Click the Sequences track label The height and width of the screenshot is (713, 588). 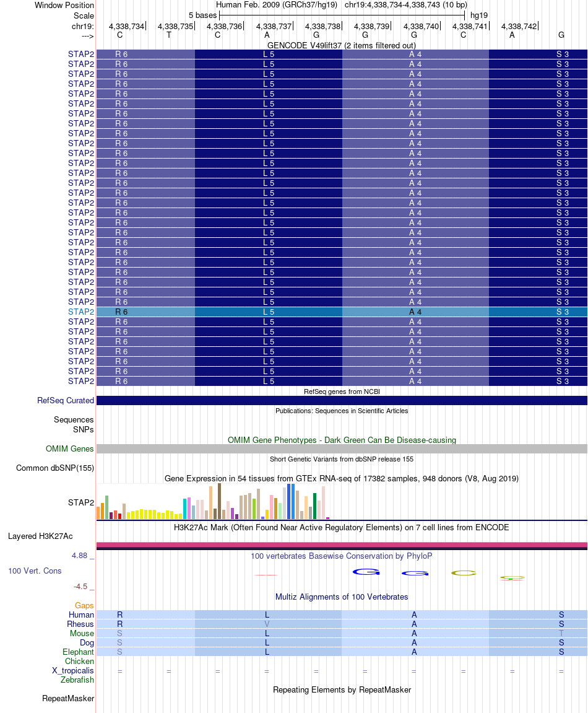(74, 420)
